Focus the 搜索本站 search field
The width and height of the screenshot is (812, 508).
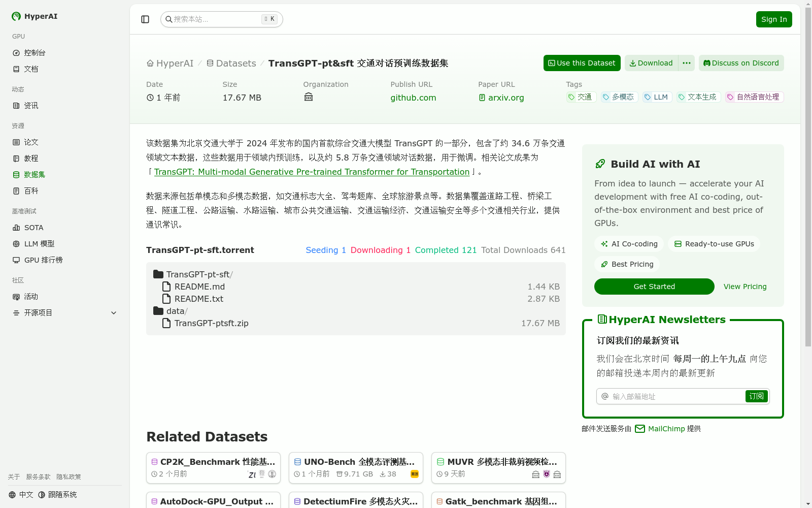(221, 19)
